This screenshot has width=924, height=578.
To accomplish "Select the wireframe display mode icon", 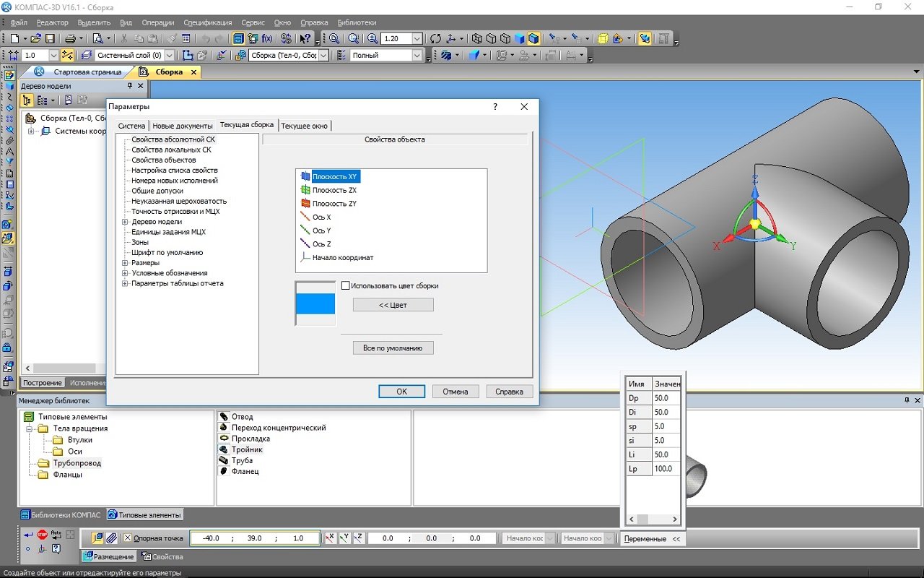I will pyautogui.click(x=476, y=38).
